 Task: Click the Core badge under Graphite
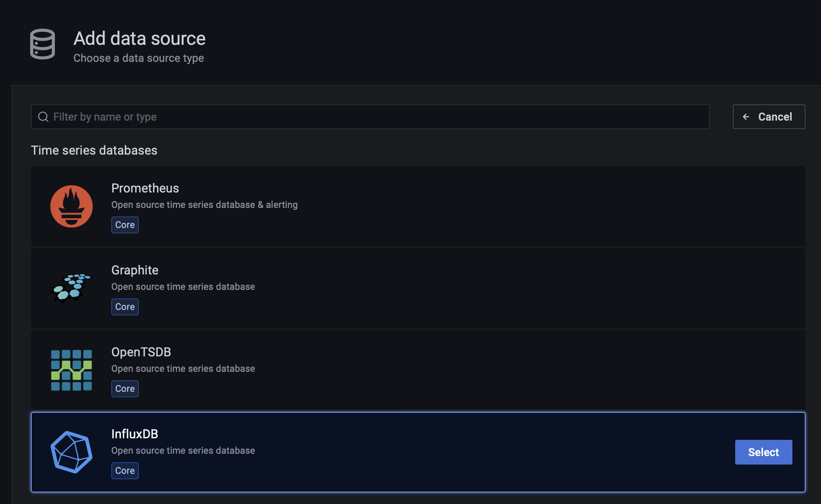[125, 307]
